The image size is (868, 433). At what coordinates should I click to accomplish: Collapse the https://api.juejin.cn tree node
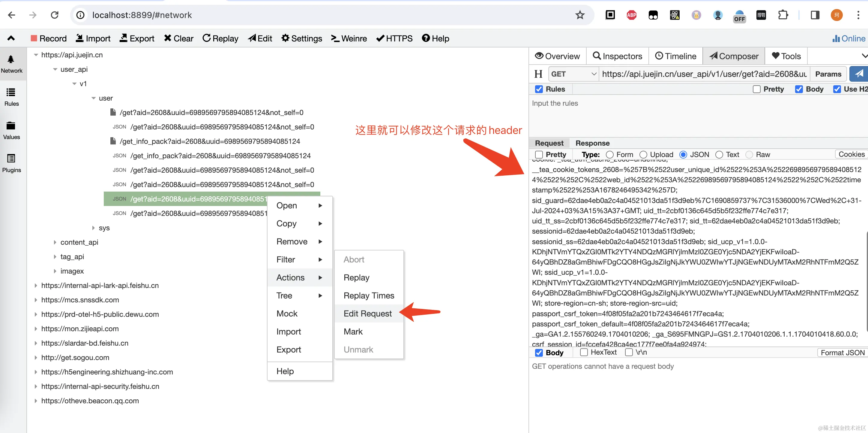pyautogui.click(x=36, y=55)
